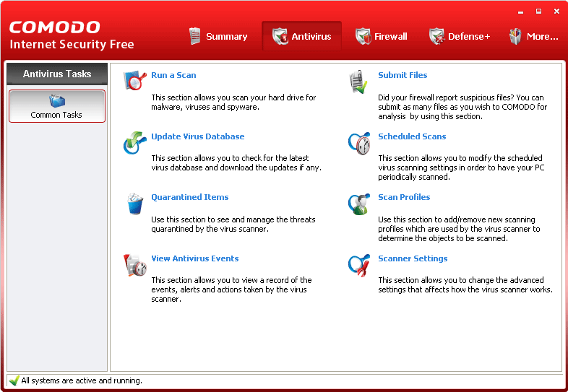Viewport: 568px width, 392px height.
Task: Click the Scan Profiles person icon
Action: [359, 204]
